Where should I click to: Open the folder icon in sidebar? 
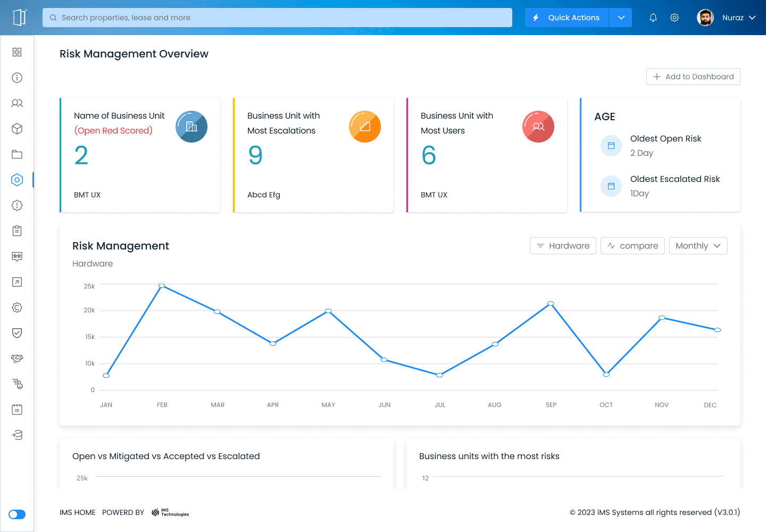[x=17, y=154]
